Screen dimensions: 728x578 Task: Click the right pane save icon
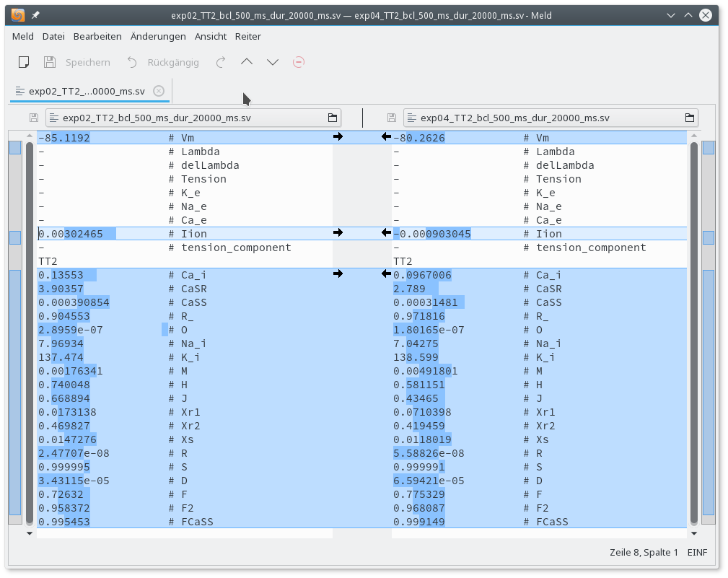[392, 118]
